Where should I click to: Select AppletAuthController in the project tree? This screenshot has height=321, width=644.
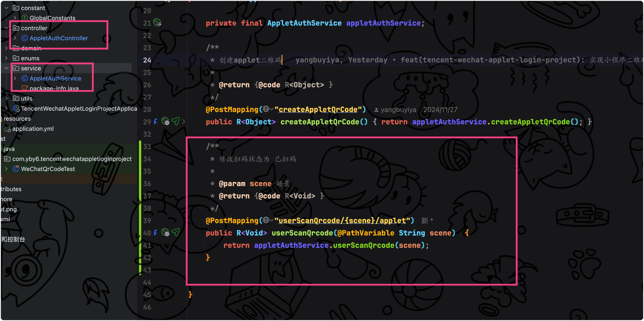click(x=59, y=38)
